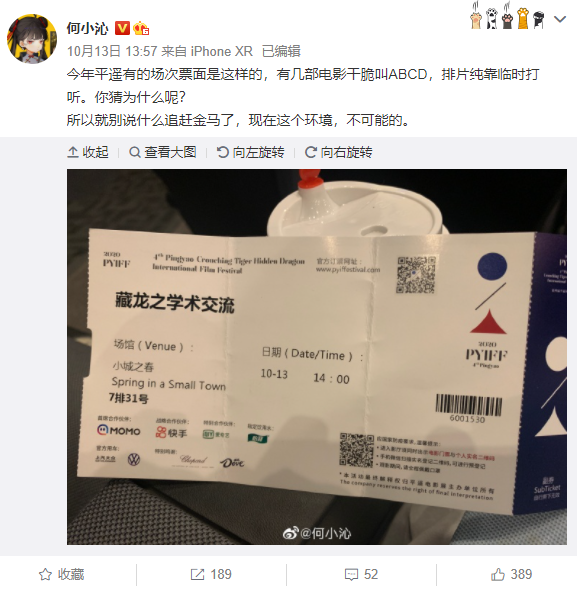The height and width of the screenshot is (589, 577).
Task: Follow the iPhone XR source link
Action: pyautogui.click(x=222, y=51)
